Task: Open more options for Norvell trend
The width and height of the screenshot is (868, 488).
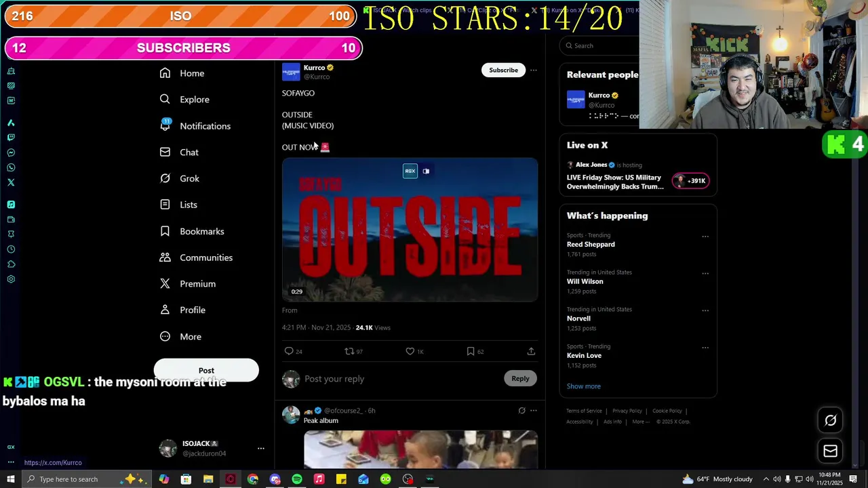Action: pos(705,310)
